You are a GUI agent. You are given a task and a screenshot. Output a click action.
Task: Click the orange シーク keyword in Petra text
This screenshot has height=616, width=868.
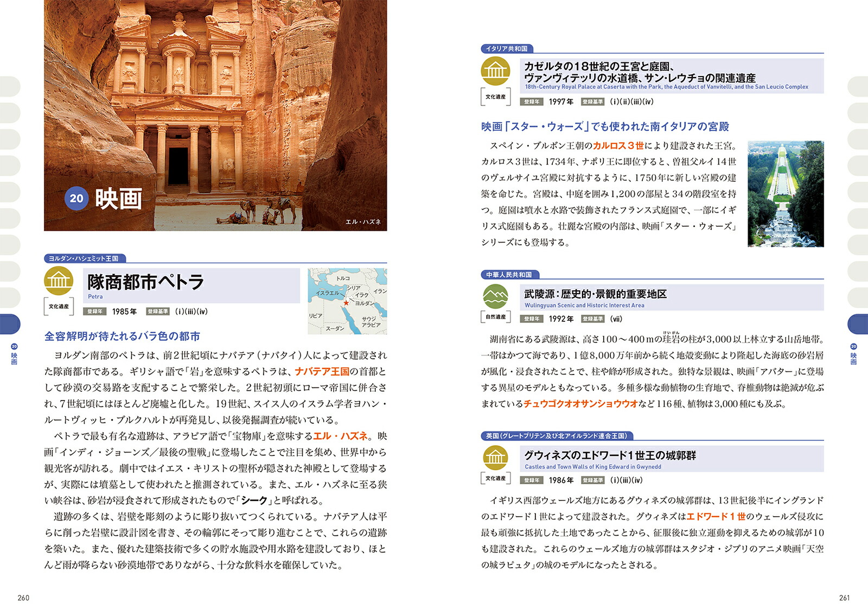pyautogui.click(x=254, y=500)
